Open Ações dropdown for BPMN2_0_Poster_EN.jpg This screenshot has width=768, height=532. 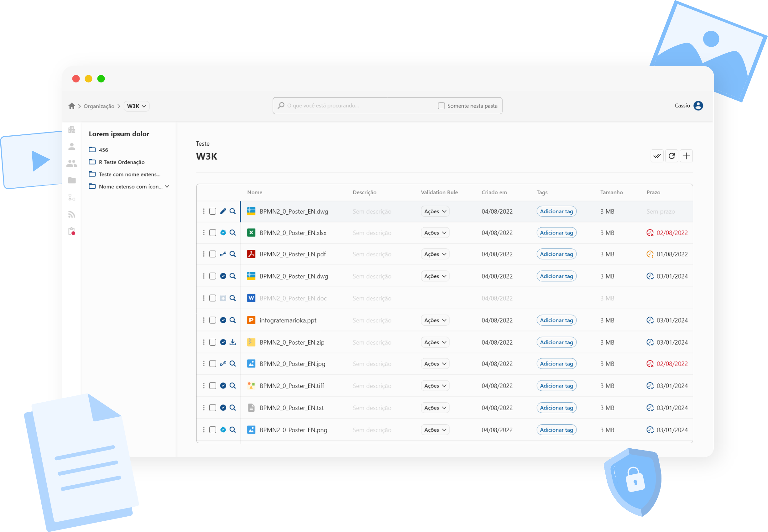(435, 364)
